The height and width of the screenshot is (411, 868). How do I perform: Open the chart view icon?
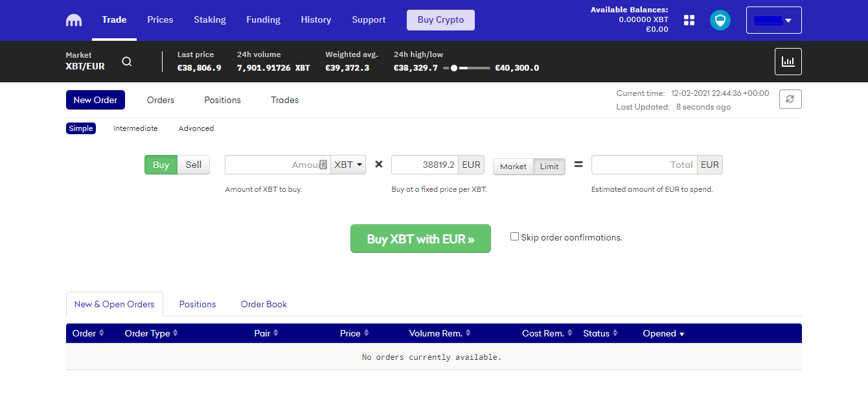point(788,62)
